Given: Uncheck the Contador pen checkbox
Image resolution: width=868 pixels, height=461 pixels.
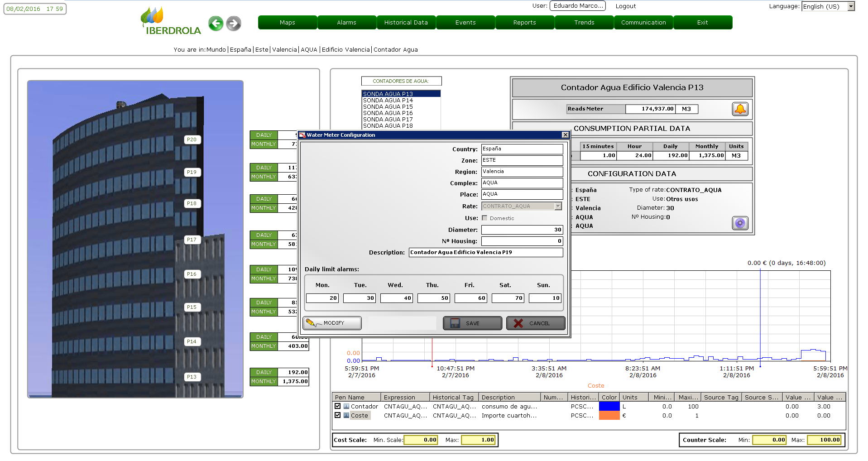Looking at the screenshot, I should 338,406.
